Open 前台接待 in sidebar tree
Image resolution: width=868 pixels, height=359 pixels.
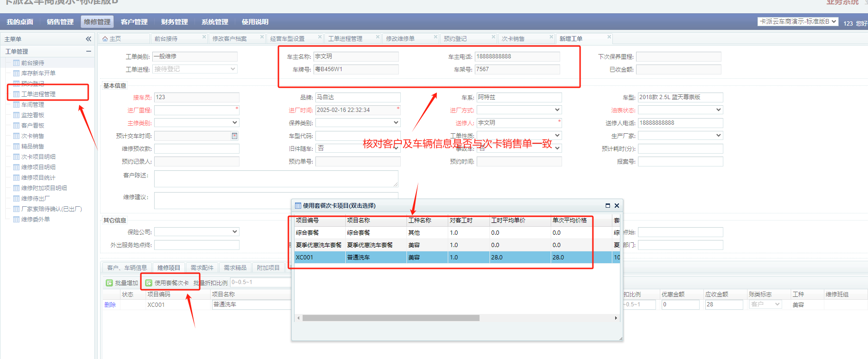(32, 63)
